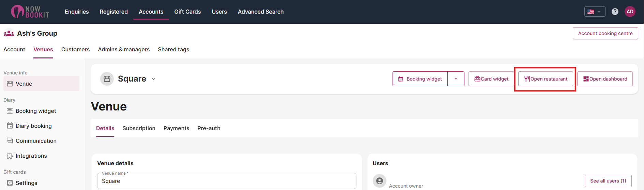
Task: Click the Open restaurant button
Action: click(x=546, y=79)
